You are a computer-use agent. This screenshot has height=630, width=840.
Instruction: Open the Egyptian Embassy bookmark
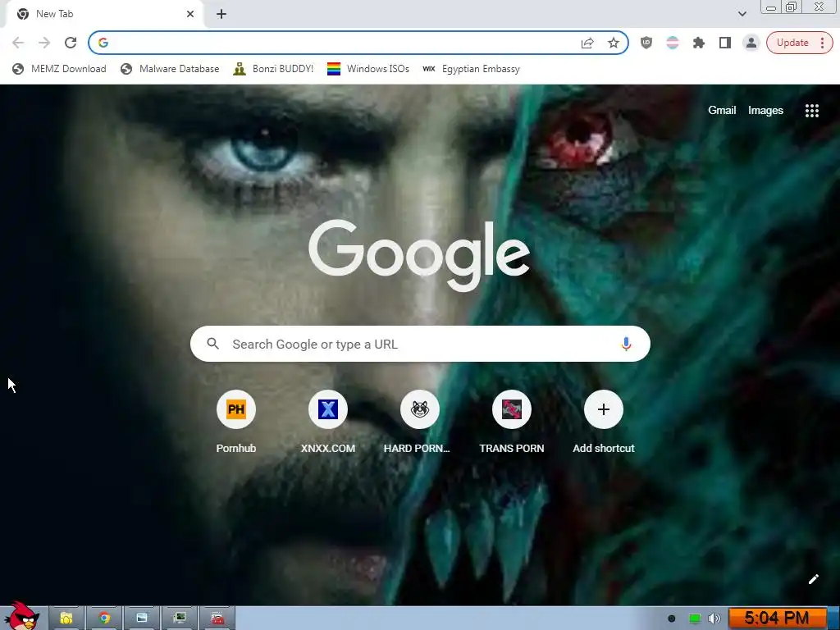[x=471, y=69]
